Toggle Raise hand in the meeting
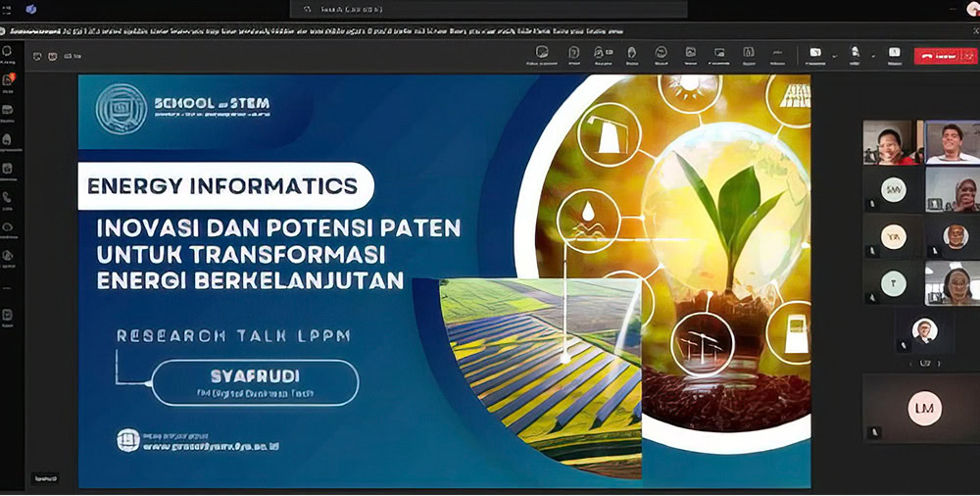This screenshot has height=496, width=980. tap(631, 55)
